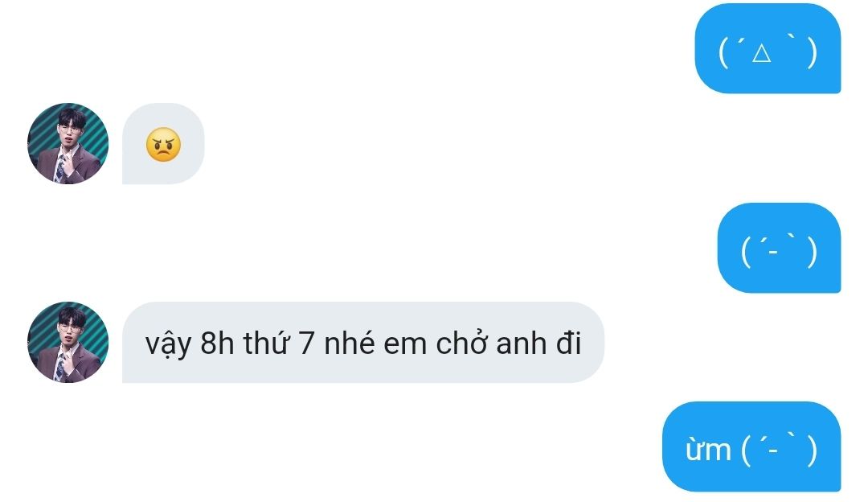Select the blue triangle-mouth kaomoji bubble
This screenshot has width=868, height=502.
pyautogui.click(x=768, y=48)
